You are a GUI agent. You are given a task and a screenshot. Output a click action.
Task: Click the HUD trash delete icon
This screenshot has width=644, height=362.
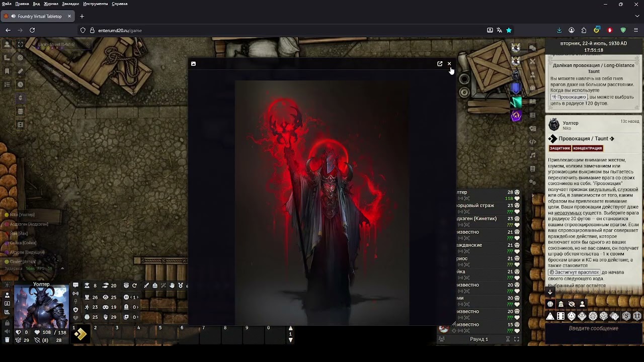coord(7,340)
